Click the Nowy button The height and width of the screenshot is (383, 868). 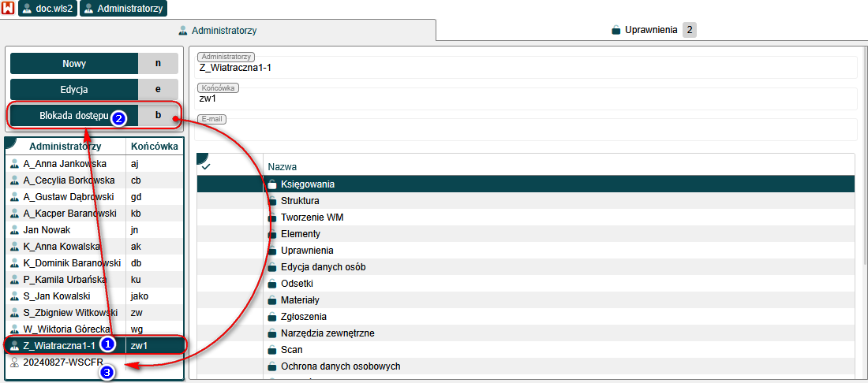click(x=73, y=64)
